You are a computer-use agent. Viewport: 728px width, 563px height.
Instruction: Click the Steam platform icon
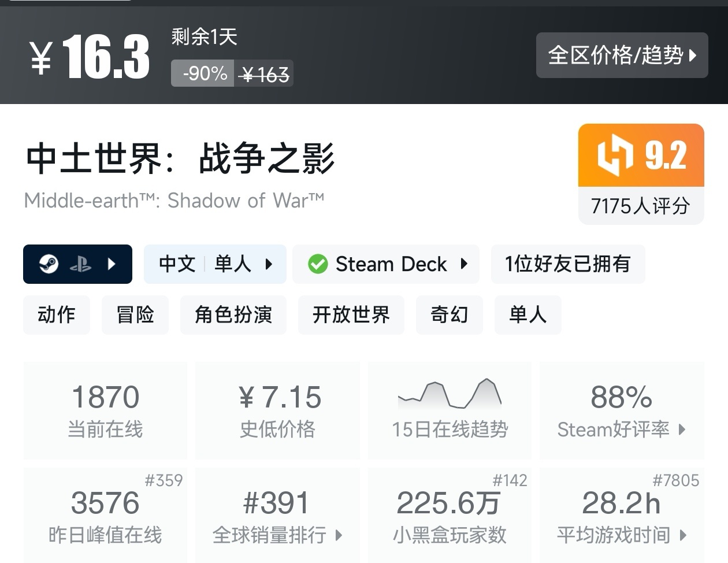(49, 264)
